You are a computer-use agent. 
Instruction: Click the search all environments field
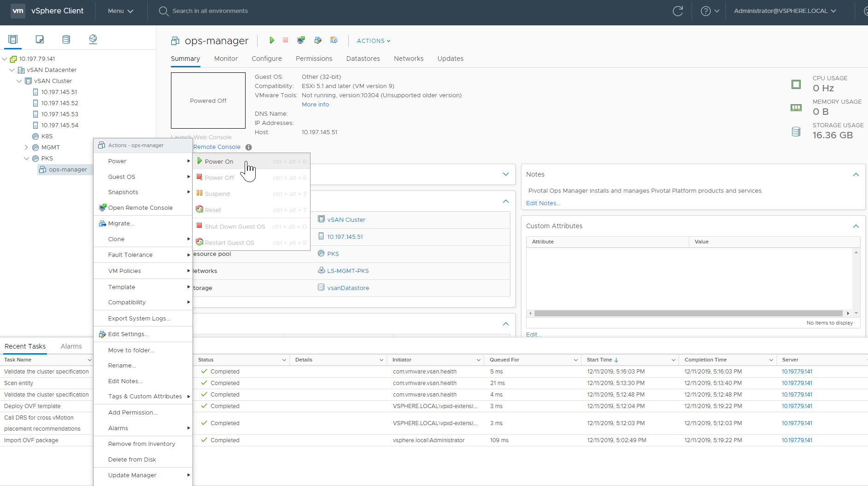[210, 11]
